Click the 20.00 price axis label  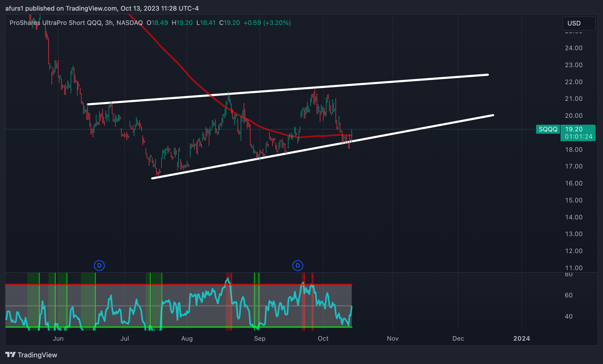coord(574,116)
